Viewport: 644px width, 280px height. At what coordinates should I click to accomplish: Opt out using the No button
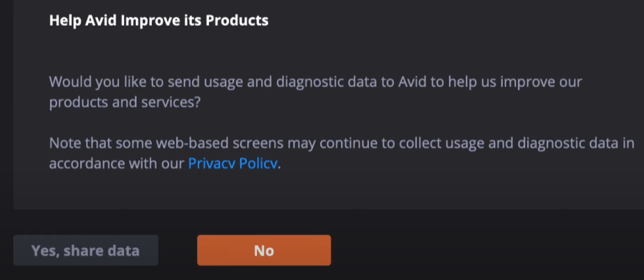[x=264, y=251]
